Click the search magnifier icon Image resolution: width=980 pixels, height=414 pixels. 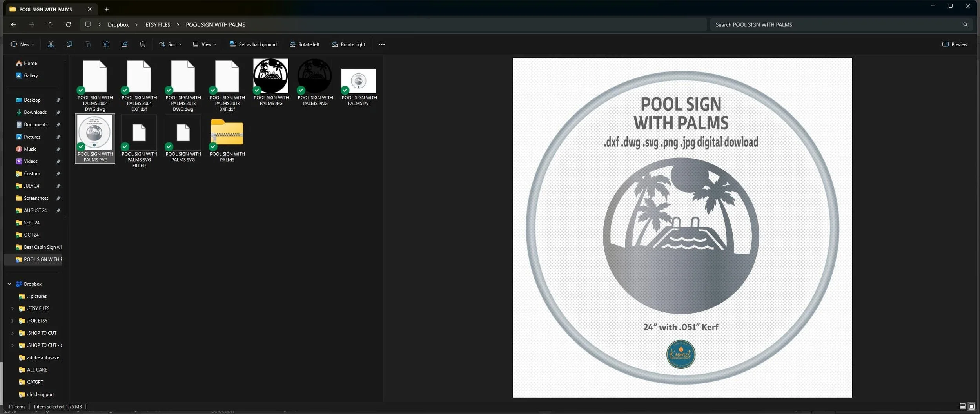tap(965, 24)
